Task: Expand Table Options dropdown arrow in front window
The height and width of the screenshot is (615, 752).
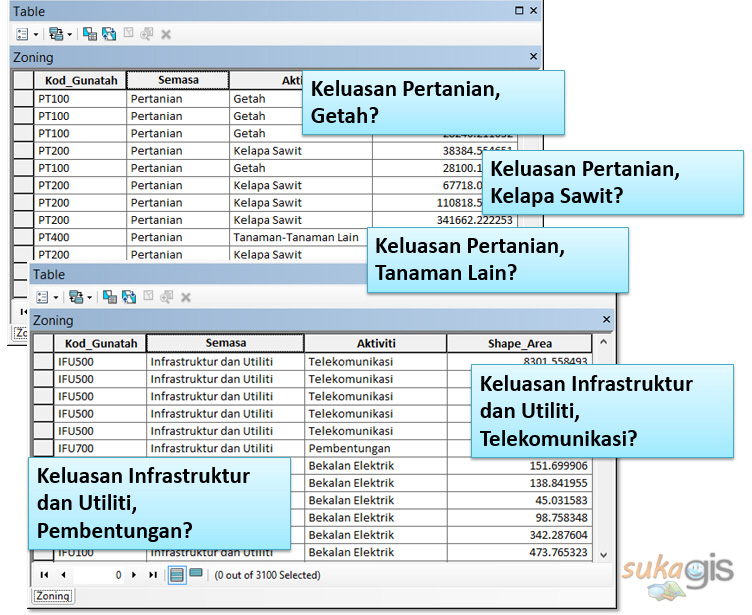Action: click(56, 298)
